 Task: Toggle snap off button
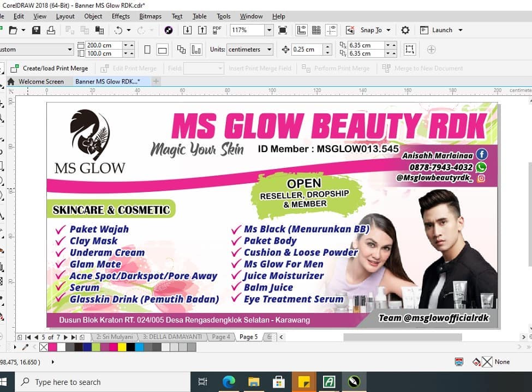pos(350,30)
